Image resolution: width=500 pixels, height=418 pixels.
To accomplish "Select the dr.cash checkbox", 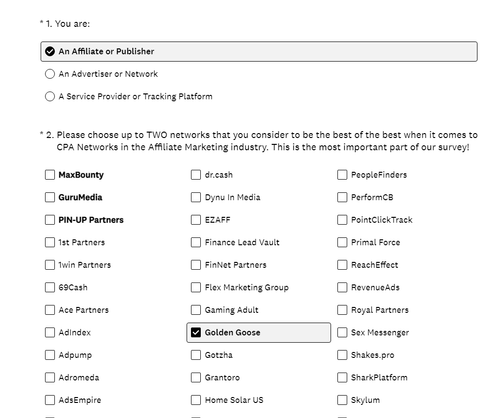I will [196, 175].
